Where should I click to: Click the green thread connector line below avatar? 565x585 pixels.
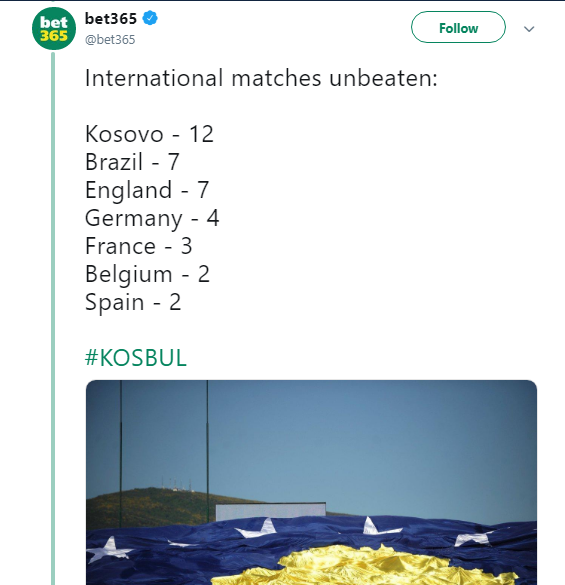[53, 318]
